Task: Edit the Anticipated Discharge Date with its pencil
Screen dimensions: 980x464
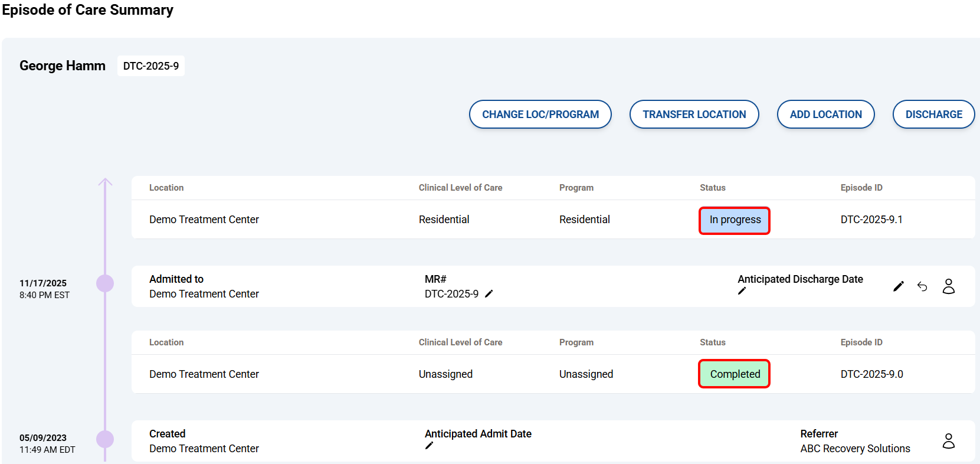Action: 742,291
